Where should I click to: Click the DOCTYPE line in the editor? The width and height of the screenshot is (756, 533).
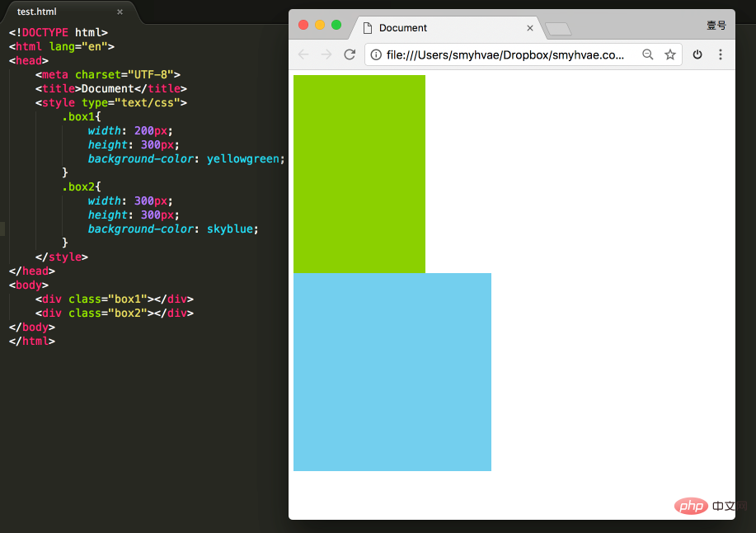click(x=59, y=32)
